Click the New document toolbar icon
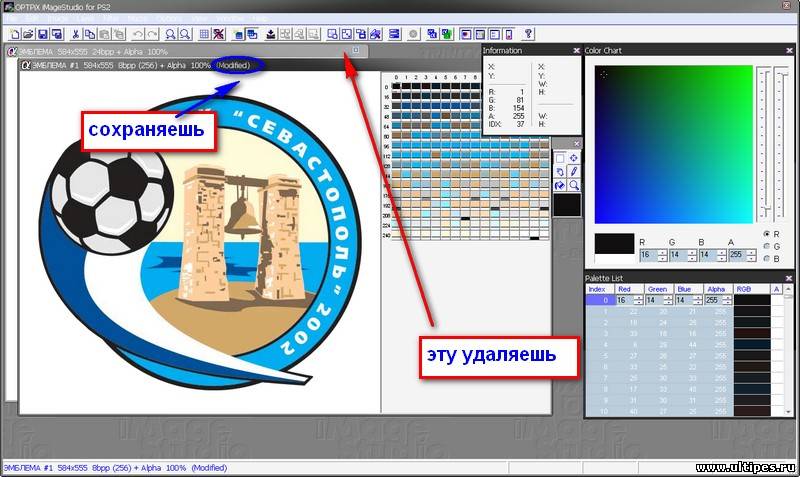Image resolution: width=800 pixels, height=477 pixels. coord(13,34)
